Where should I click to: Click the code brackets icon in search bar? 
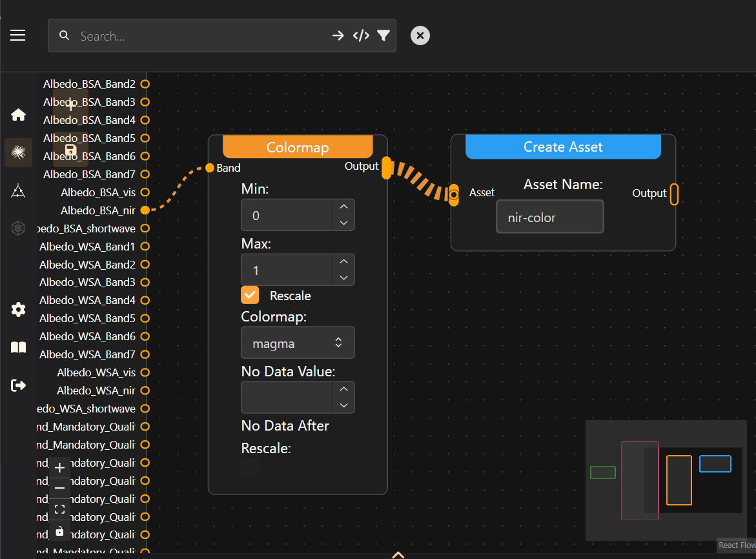click(361, 36)
